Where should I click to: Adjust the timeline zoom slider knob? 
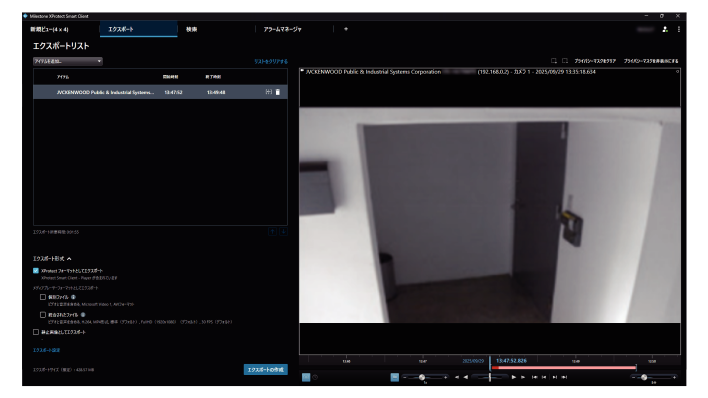644,377
